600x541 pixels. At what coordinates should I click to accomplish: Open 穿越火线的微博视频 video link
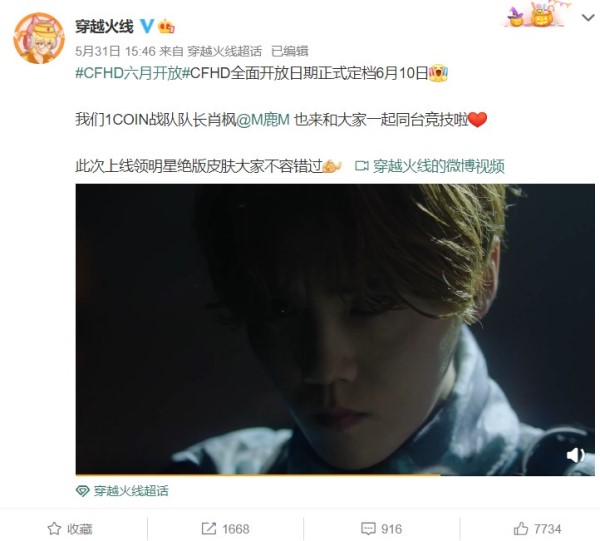pyautogui.click(x=439, y=166)
